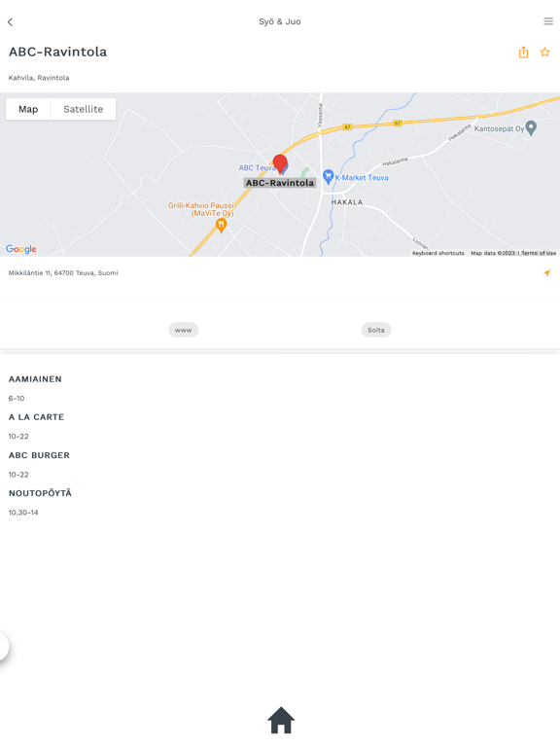Screen dimensions: 560x747
Task: Open the Google logo on the map
Action: tap(21, 249)
